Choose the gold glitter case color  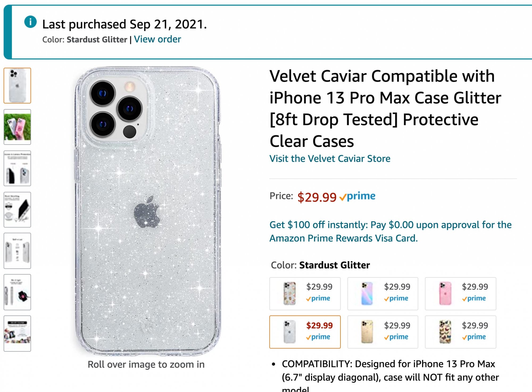pos(383,332)
